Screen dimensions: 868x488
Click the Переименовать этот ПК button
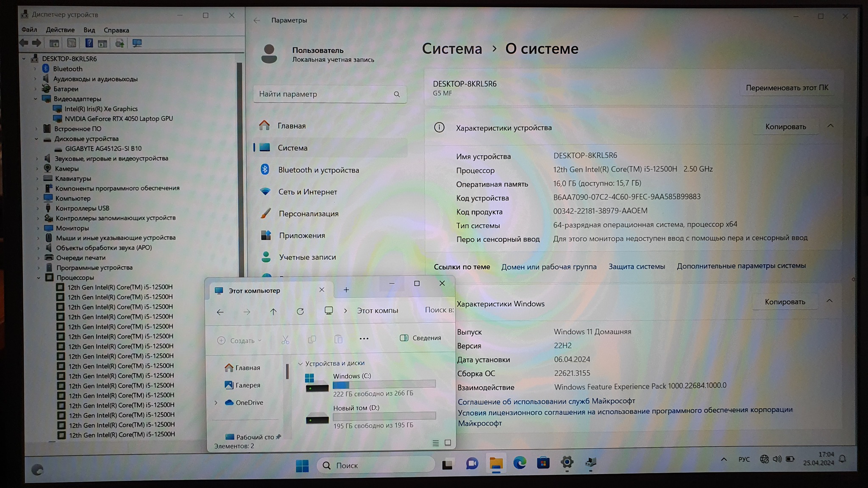click(x=787, y=88)
